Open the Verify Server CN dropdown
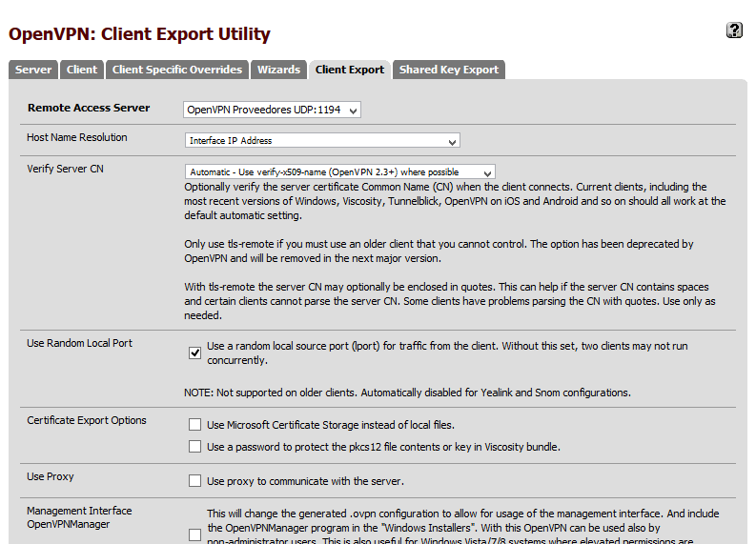 (340, 172)
